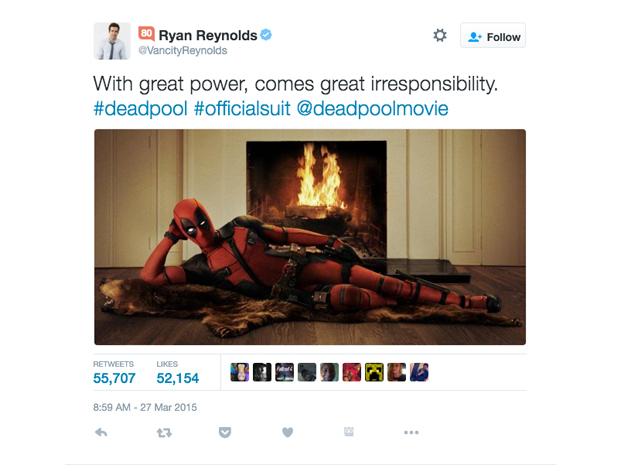
Task: Click the yellow Minecraft creeper avatar
Action: [374, 372]
